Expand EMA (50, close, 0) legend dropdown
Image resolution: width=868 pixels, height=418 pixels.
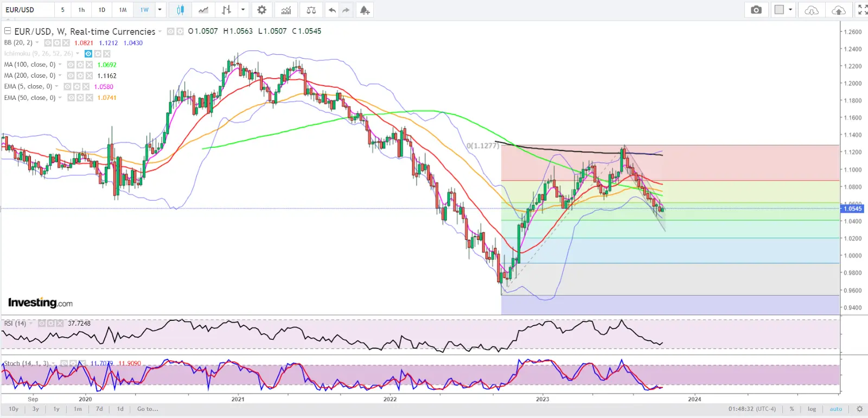(60, 98)
